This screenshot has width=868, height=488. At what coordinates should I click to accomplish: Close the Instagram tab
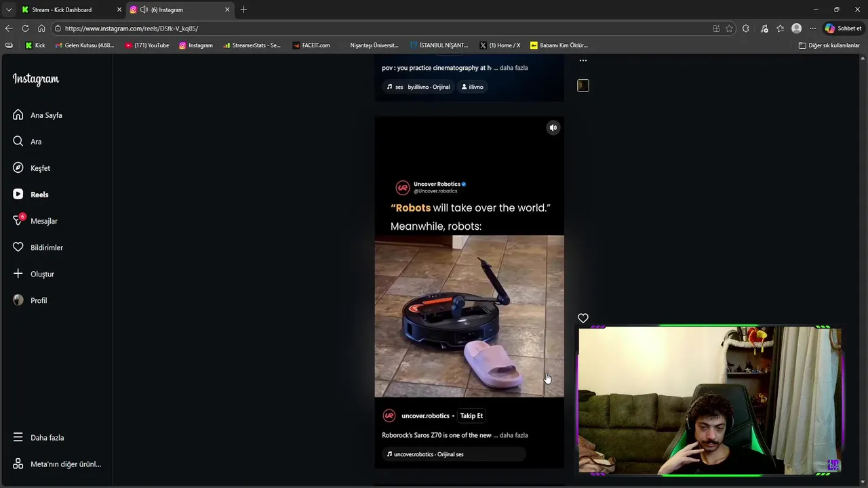point(228,9)
